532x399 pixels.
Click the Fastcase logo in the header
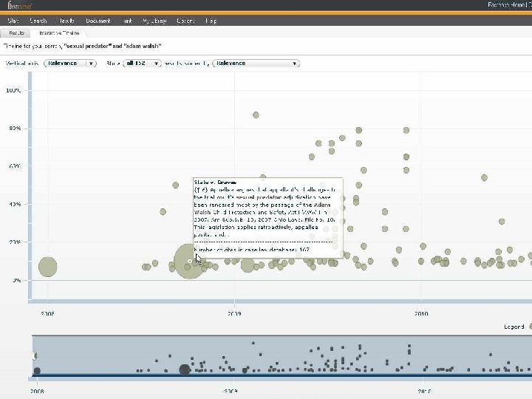[19, 5]
